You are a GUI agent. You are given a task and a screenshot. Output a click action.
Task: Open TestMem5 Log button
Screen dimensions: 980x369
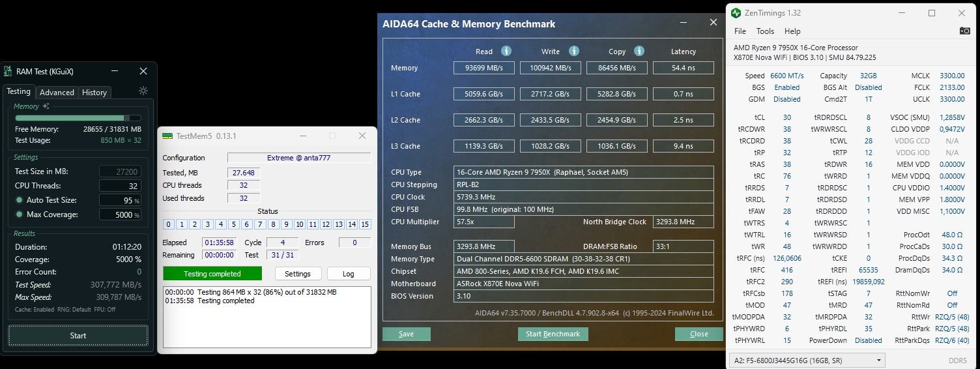349,274
